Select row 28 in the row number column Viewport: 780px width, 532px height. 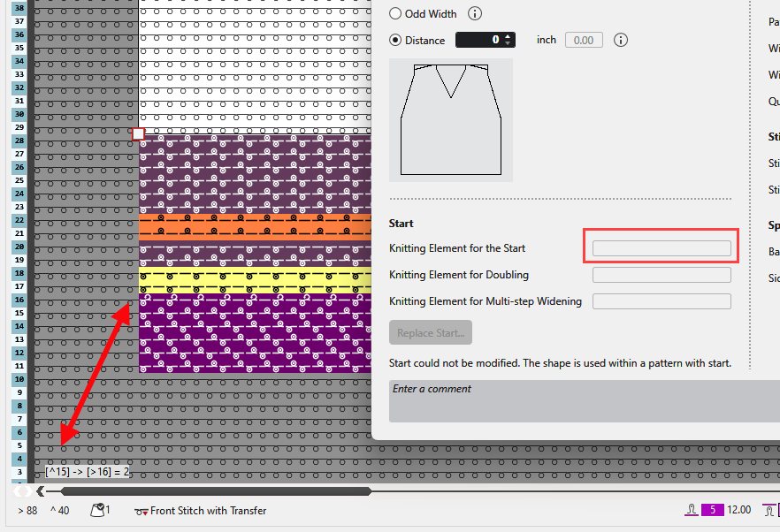click(19, 141)
